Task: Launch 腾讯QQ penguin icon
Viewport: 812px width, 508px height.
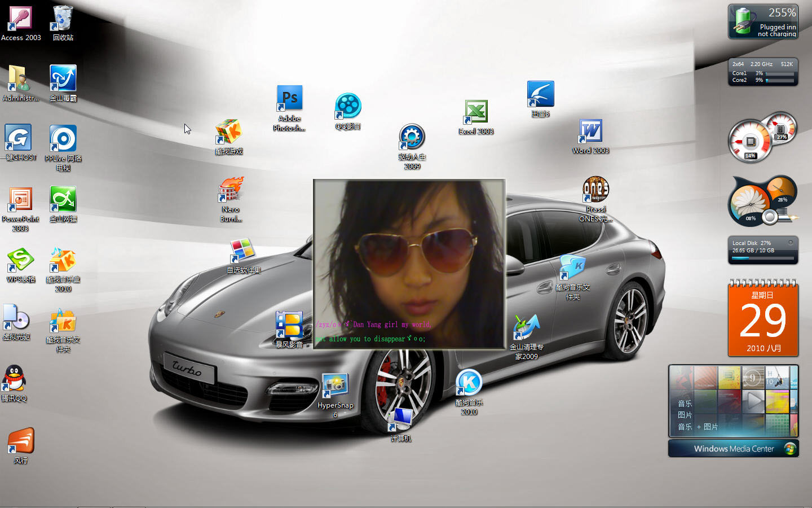Action: pyautogui.click(x=14, y=383)
